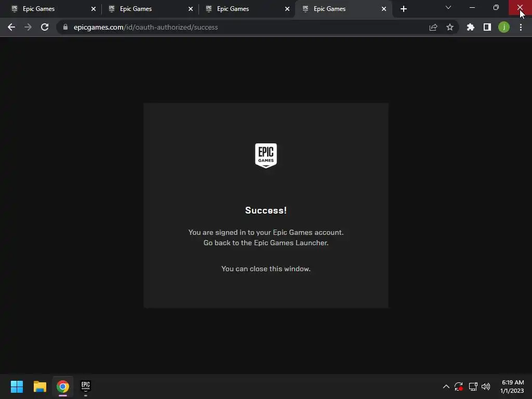
Task: Restore down the Chrome window
Action: tap(496, 7)
